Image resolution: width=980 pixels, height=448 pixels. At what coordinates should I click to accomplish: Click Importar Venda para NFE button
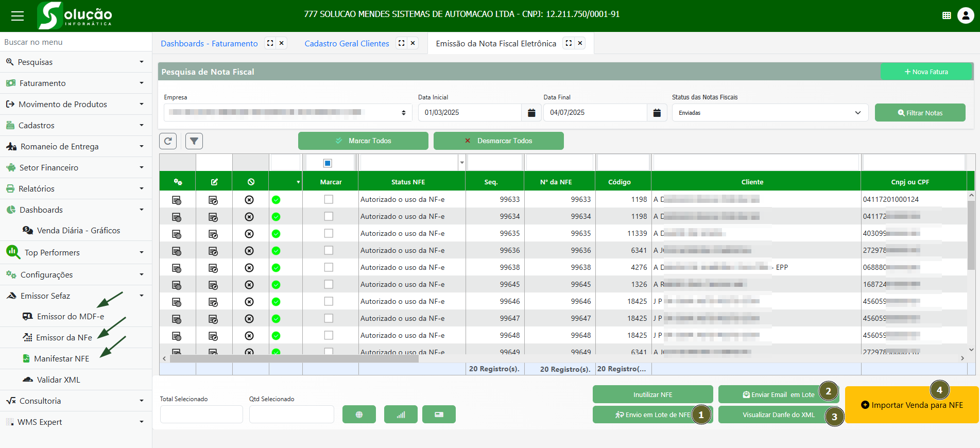pyautogui.click(x=912, y=405)
